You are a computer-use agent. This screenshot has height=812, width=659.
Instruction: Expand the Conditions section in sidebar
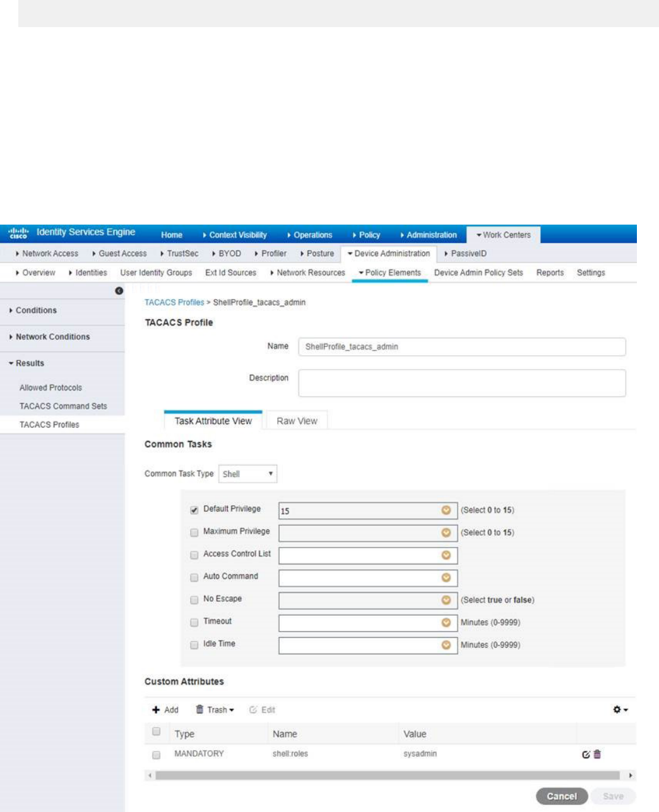(x=36, y=310)
